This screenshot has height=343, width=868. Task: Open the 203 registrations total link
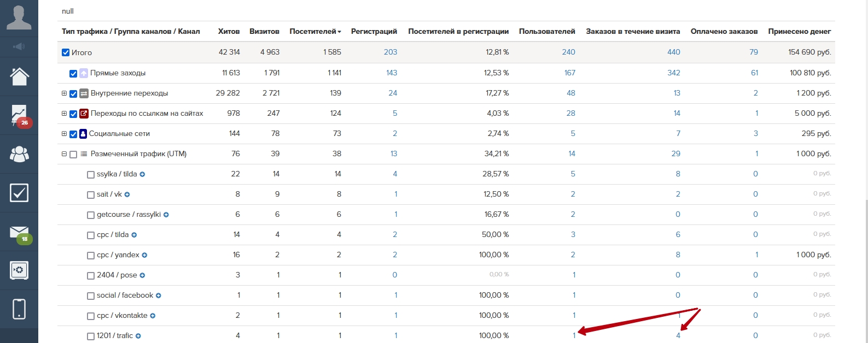tap(390, 52)
